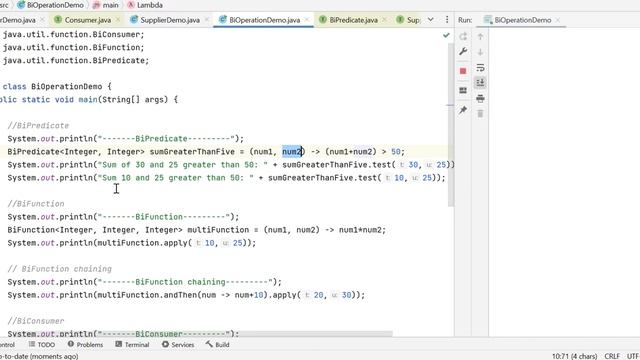Close the BiPredicate.java tab

(x=384, y=20)
